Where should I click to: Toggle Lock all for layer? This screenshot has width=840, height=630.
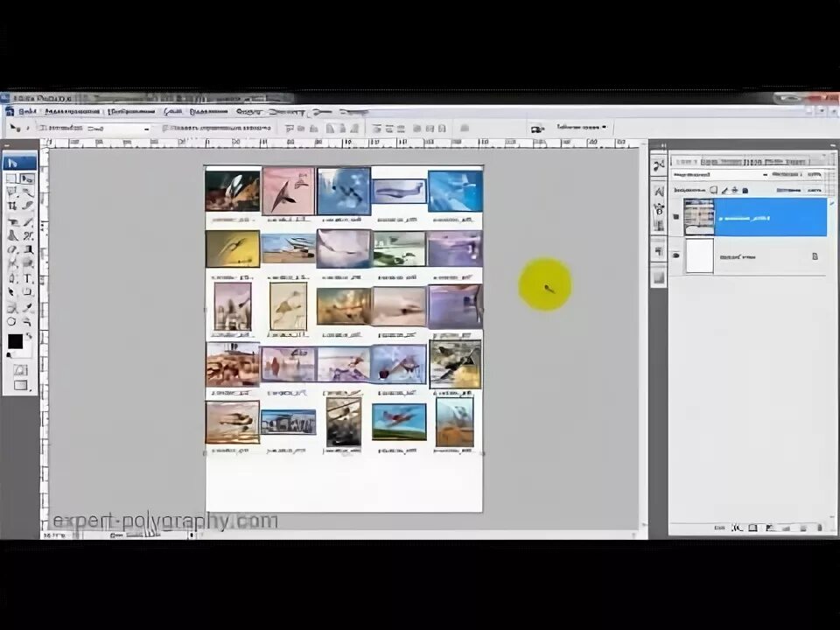tap(745, 190)
